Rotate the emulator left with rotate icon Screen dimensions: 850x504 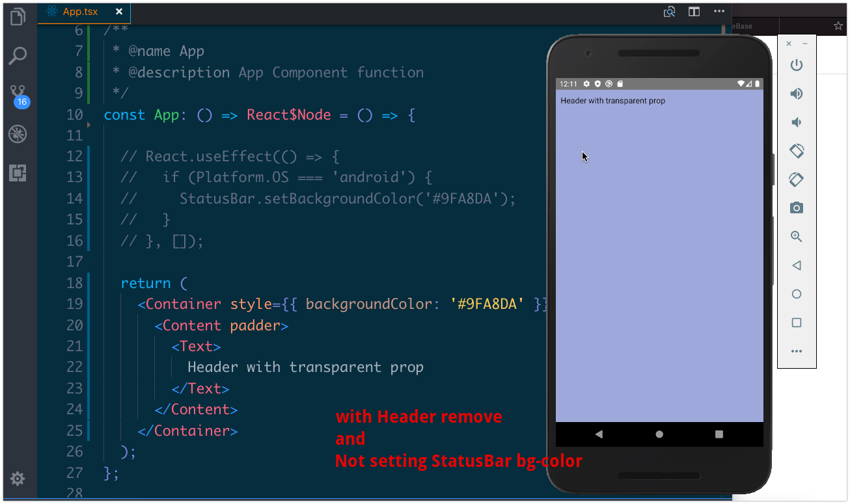pos(797,150)
